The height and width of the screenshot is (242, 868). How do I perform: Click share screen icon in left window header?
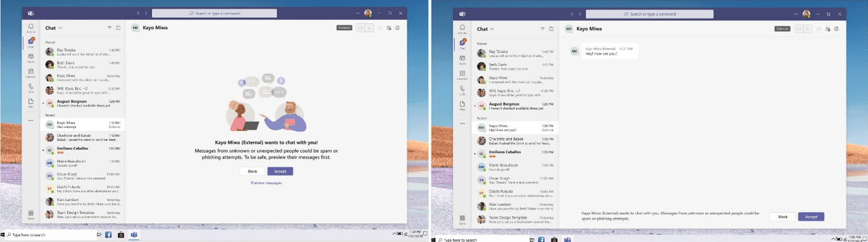[x=380, y=28]
